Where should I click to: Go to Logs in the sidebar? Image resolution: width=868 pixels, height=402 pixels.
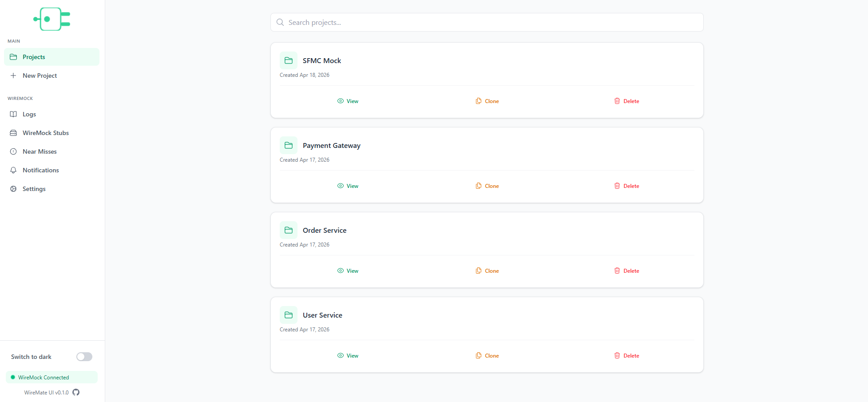click(x=52, y=114)
